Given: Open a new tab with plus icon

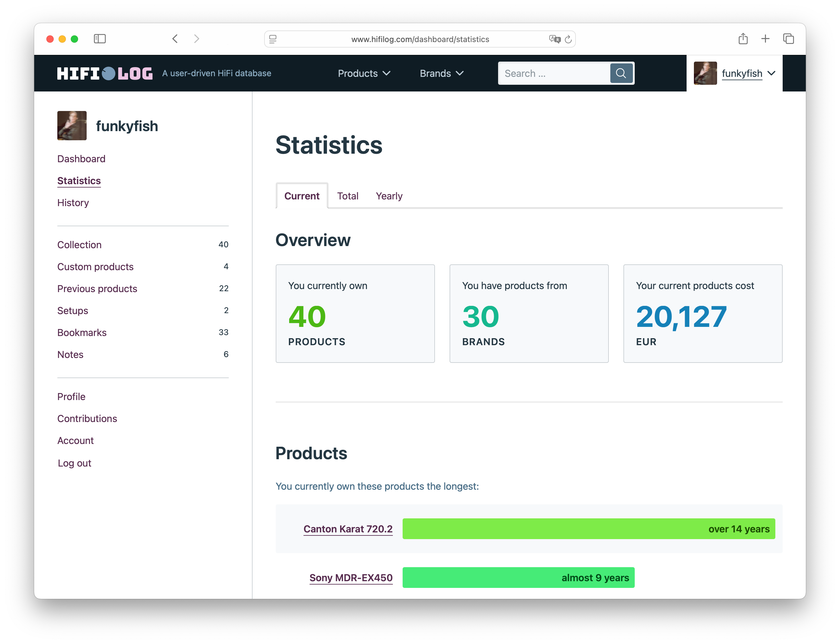Looking at the screenshot, I should click(x=765, y=39).
